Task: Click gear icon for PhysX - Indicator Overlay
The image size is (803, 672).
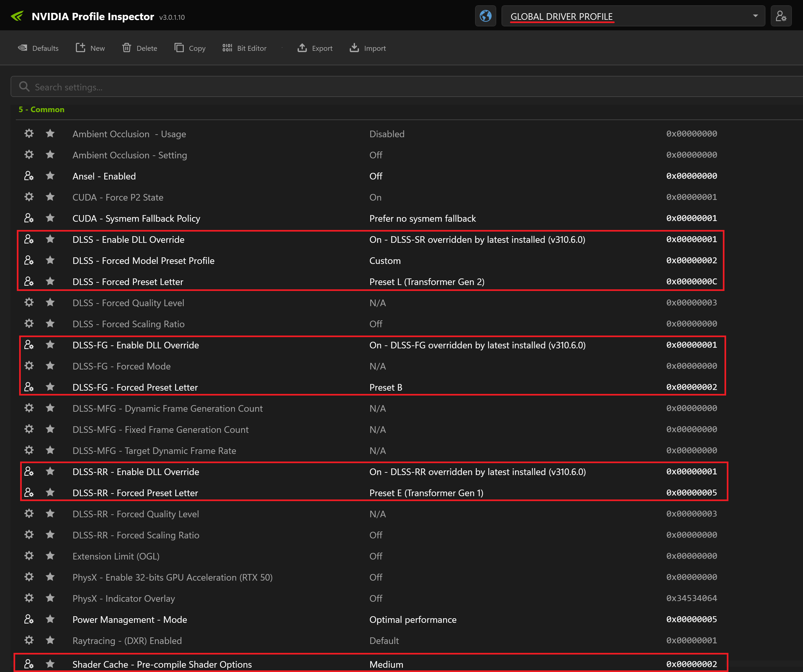Action: click(29, 598)
